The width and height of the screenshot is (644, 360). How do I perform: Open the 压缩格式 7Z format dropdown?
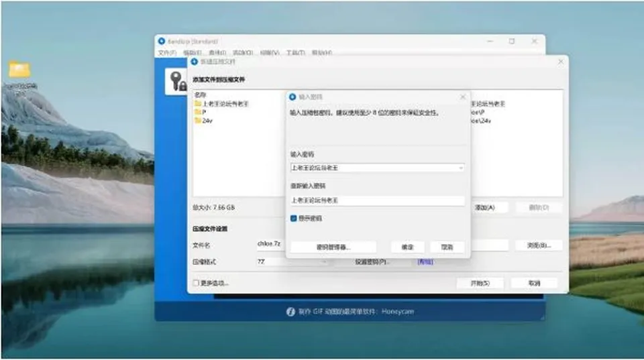pyautogui.click(x=292, y=261)
